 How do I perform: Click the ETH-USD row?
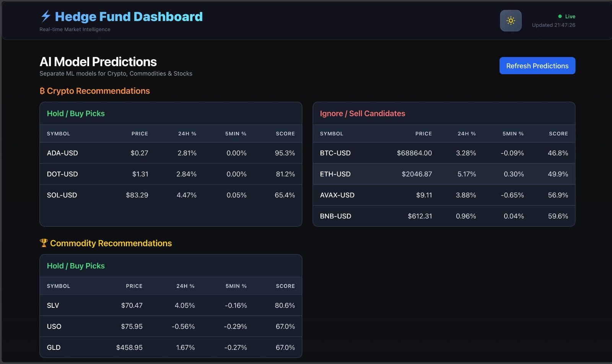pyautogui.click(x=444, y=174)
